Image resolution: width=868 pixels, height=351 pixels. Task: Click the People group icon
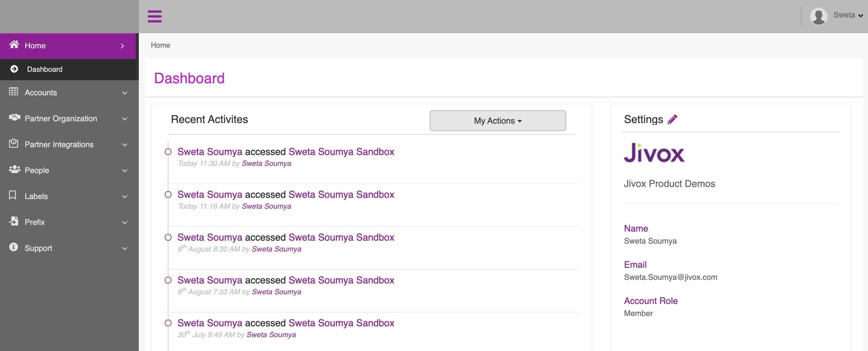(x=14, y=169)
